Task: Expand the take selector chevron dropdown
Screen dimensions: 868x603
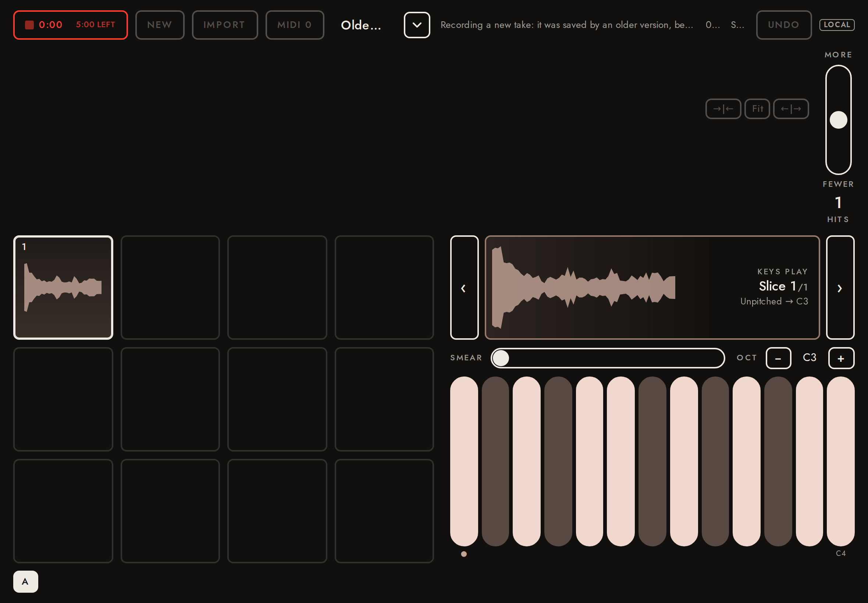Action: coord(417,25)
